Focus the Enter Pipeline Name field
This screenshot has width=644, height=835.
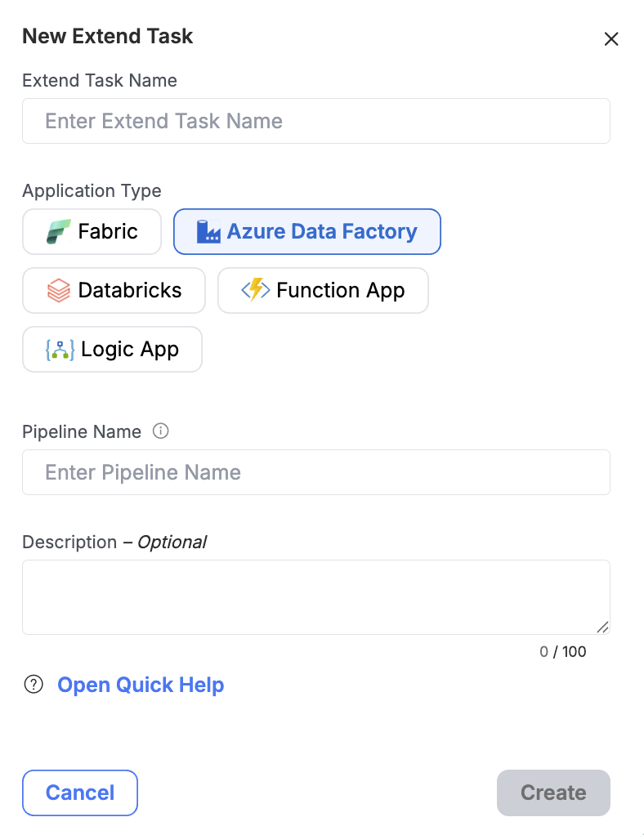(316, 472)
